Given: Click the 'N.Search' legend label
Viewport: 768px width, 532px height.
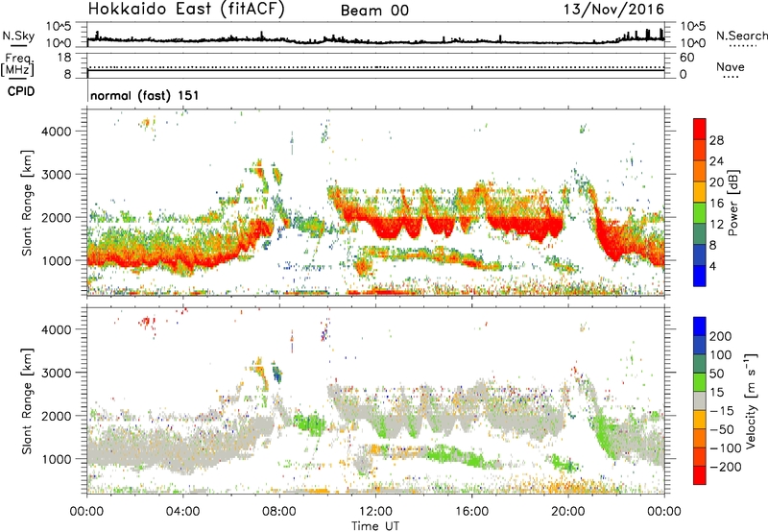Looking at the screenshot, I should coord(741,36).
